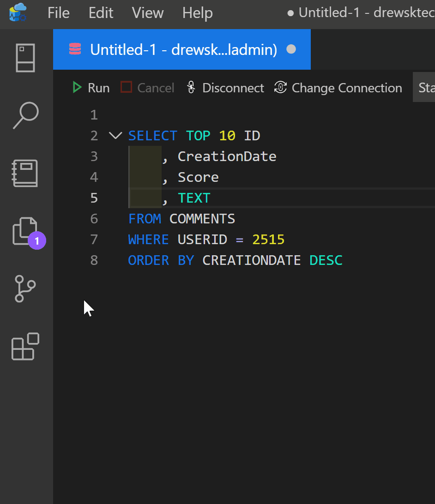Screen dimensions: 435x504
Task: Open the Notebooks view
Action: (x=25, y=174)
